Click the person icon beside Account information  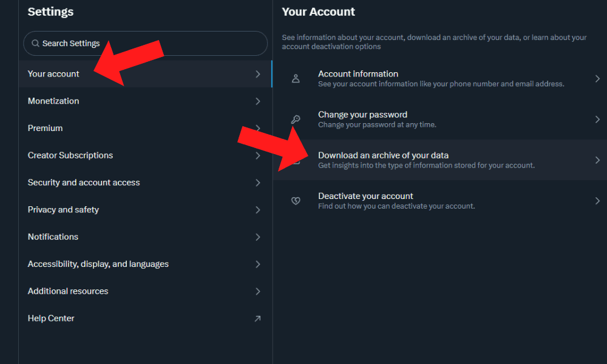click(x=296, y=79)
